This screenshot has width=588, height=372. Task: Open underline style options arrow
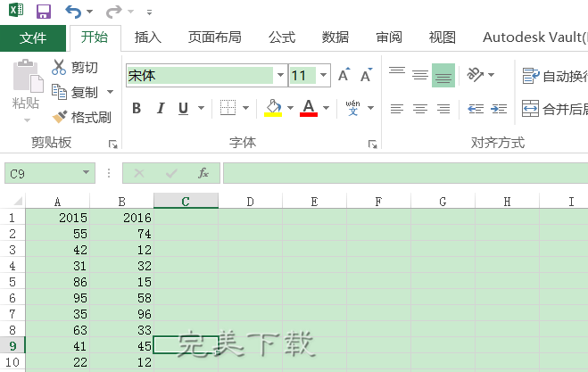[x=202, y=108]
